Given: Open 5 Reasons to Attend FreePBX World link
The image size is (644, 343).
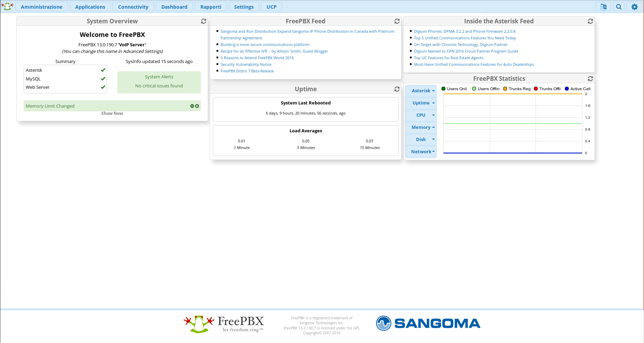Looking at the screenshot, I should click(x=257, y=58).
